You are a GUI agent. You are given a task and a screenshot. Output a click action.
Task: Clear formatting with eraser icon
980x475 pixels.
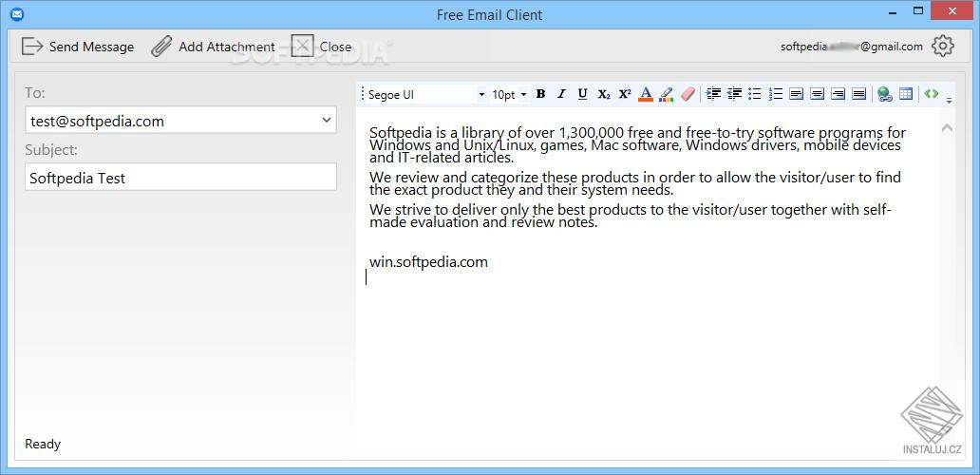click(688, 94)
